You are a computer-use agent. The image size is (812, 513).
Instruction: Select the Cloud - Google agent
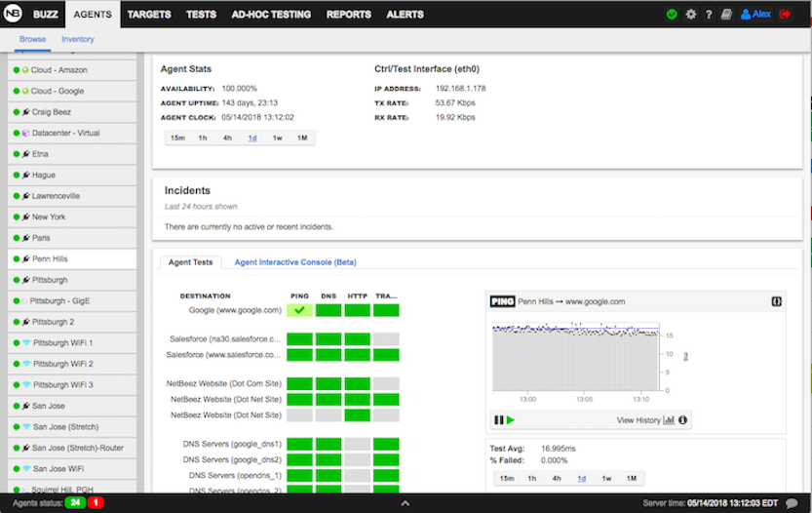pyautogui.click(x=72, y=92)
